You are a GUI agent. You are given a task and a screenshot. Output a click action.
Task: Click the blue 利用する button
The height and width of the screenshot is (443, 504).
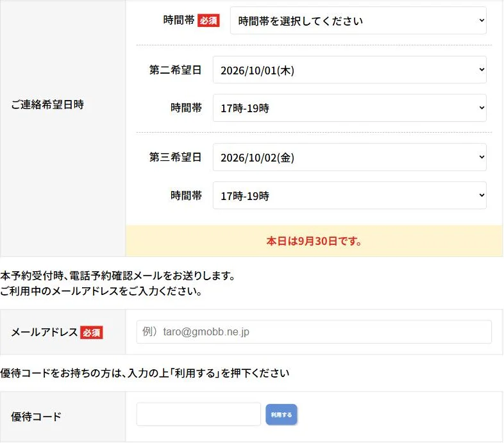pyautogui.click(x=281, y=414)
